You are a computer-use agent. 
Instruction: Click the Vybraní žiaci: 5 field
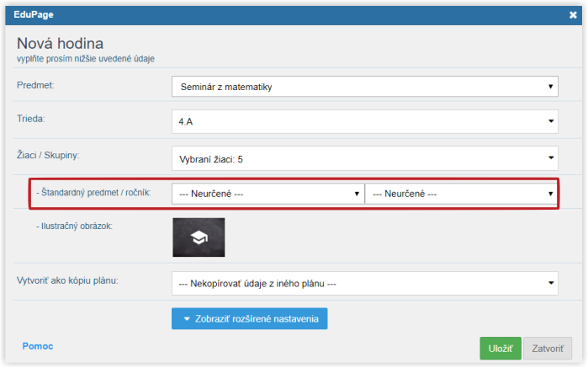pos(365,158)
